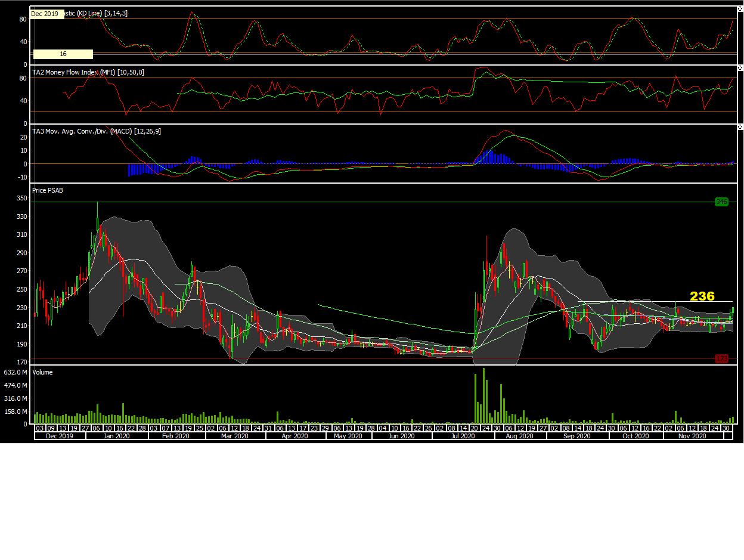Select Mar 2020 on the time axis
The width and height of the screenshot is (744, 560).
point(235,436)
